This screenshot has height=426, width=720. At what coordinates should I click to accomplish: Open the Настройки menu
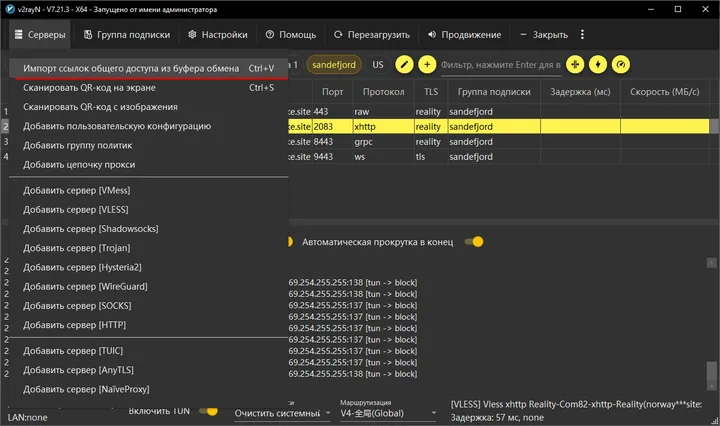[x=218, y=34]
